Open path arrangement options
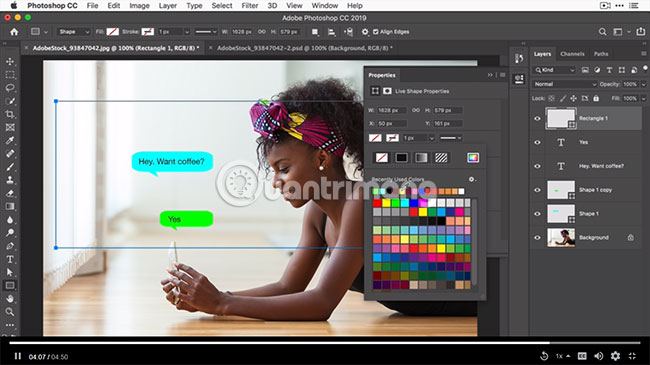Screen dimensions: 650x365 tap(349, 32)
